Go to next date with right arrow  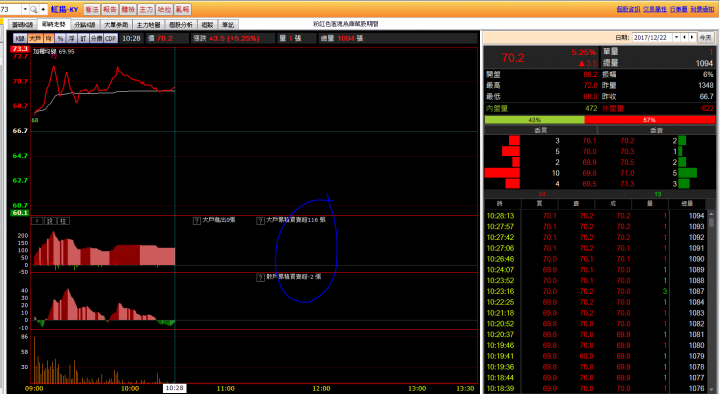point(692,38)
